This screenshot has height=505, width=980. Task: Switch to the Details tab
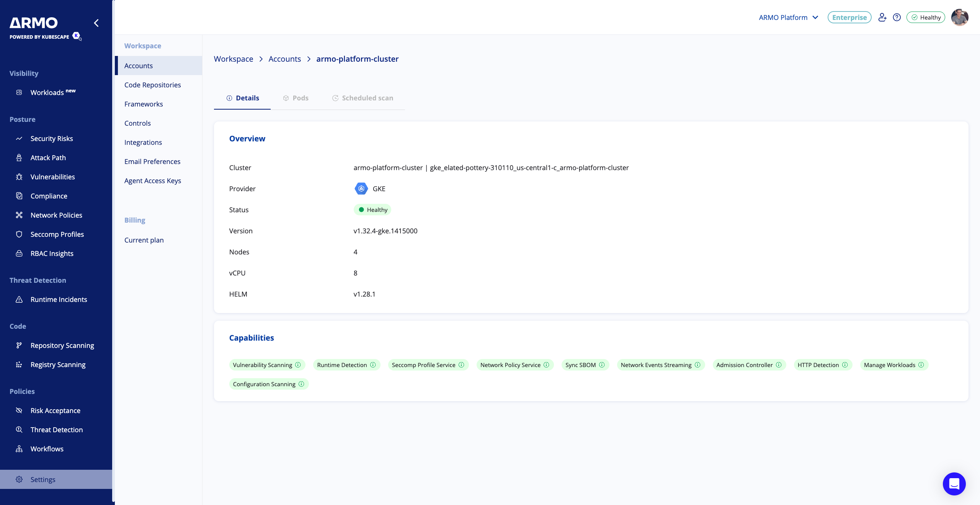[x=242, y=98]
